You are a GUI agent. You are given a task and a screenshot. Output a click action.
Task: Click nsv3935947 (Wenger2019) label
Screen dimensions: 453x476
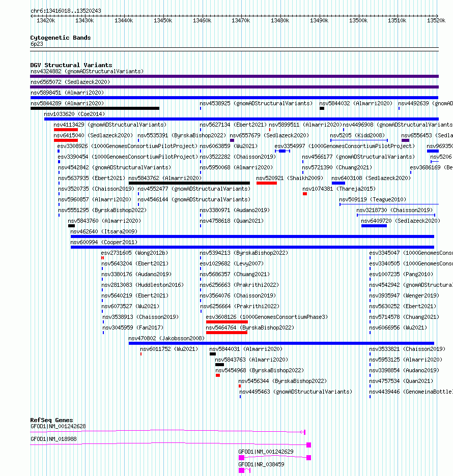tap(404, 295)
